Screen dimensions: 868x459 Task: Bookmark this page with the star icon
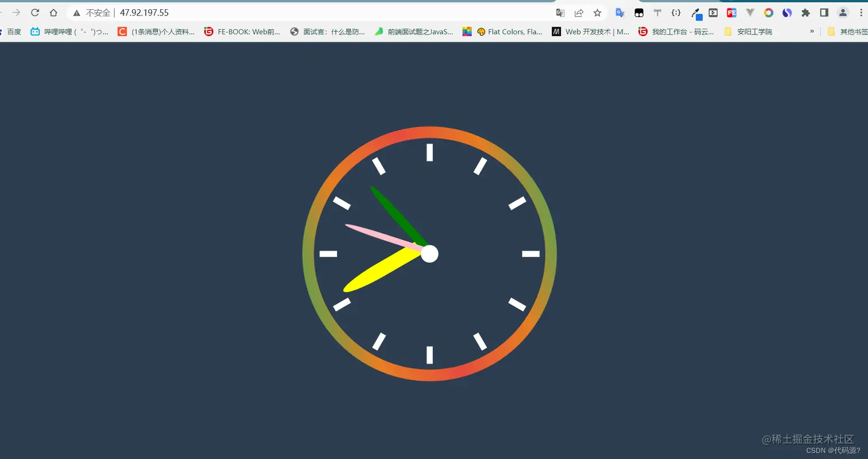[x=597, y=13]
